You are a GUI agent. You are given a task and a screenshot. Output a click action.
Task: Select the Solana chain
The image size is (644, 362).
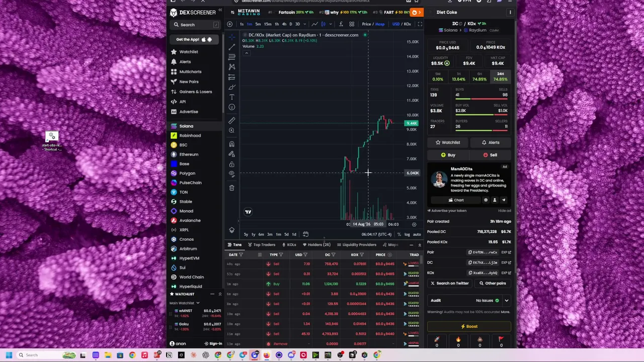(x=186, y=126)
